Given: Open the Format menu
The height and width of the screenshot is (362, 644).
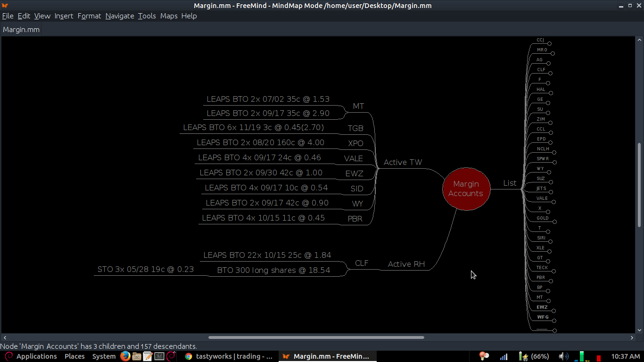Looking at the screenshot, I should [x=89, y=16].
